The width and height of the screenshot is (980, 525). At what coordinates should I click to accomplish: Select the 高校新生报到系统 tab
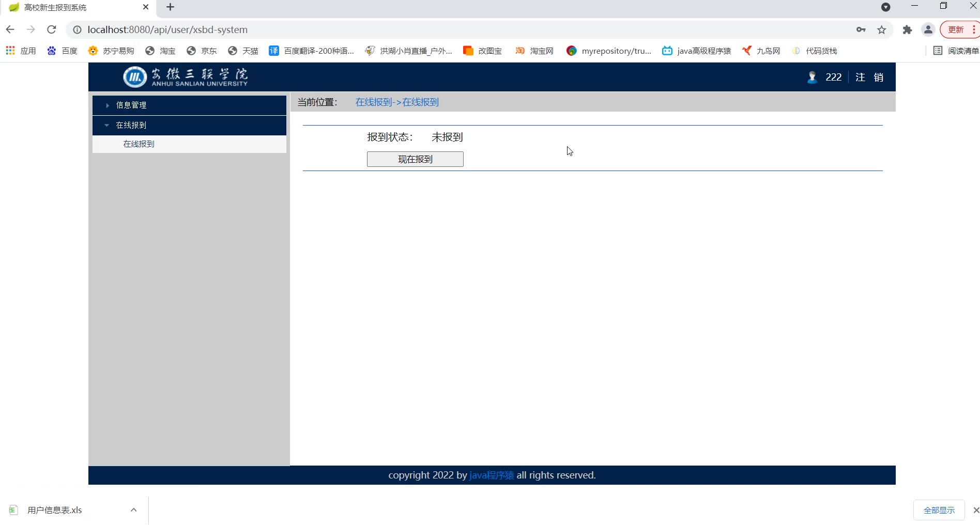tap(78, 7)
